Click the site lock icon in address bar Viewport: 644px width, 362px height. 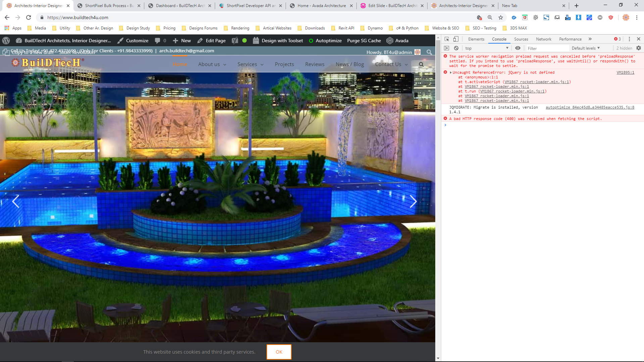coord(42,17)
